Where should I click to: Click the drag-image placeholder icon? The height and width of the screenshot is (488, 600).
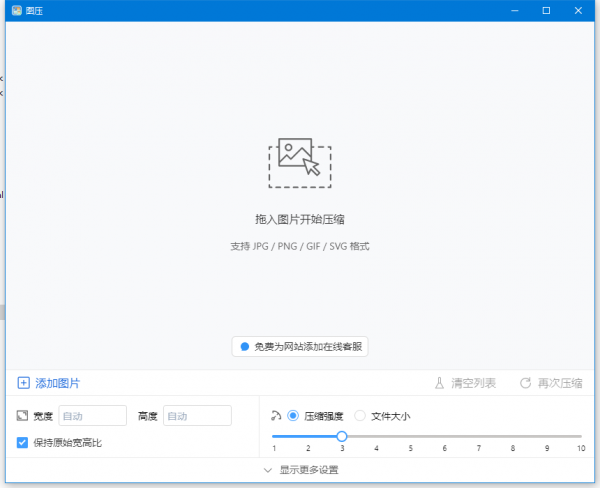300,163
